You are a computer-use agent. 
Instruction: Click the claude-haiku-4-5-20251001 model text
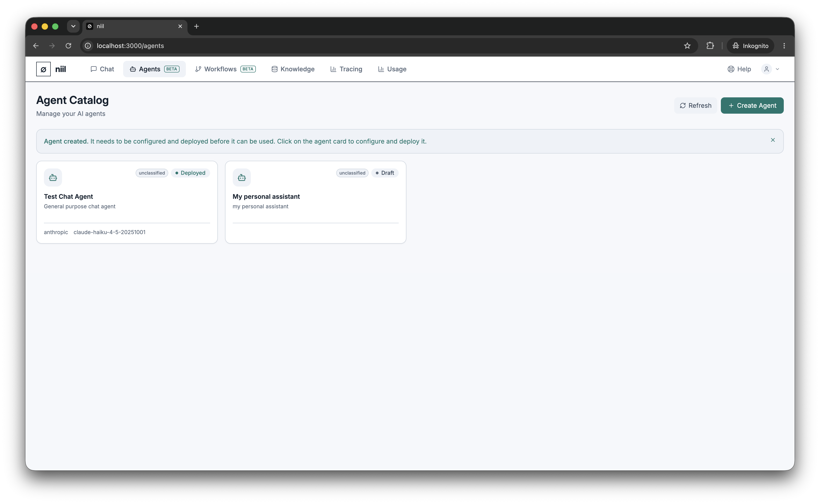(109, 232)
